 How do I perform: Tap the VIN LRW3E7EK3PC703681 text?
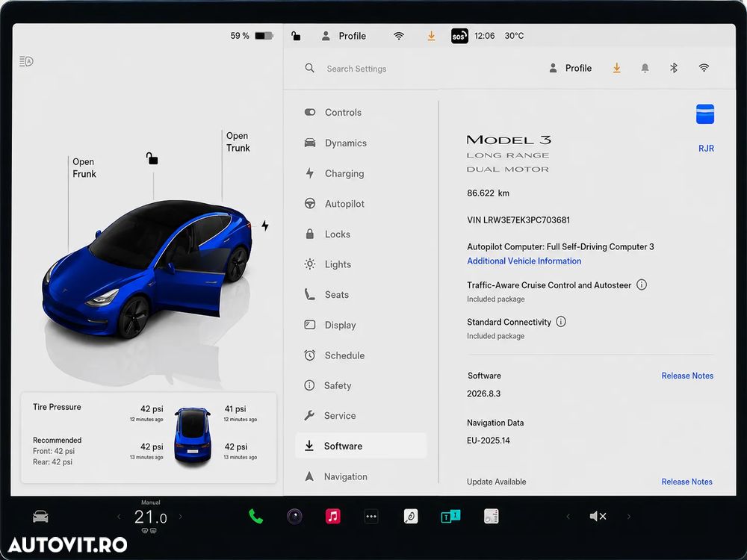[518, 220]
